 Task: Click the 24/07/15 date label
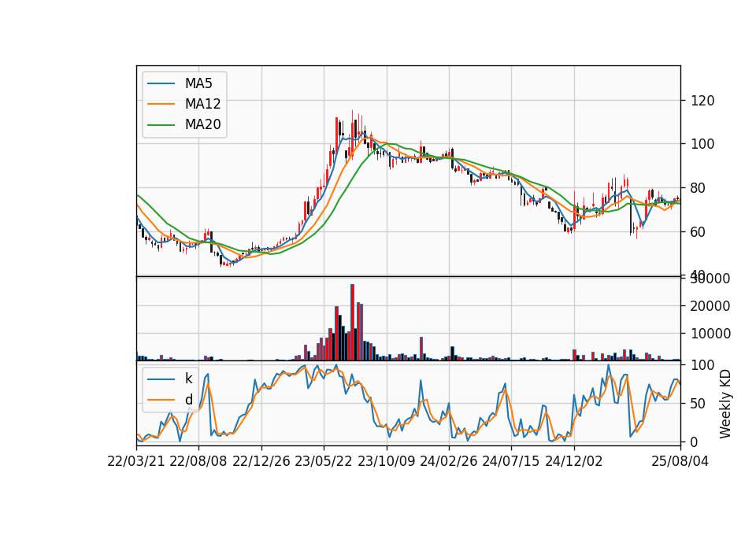click(x=510, y=461)
